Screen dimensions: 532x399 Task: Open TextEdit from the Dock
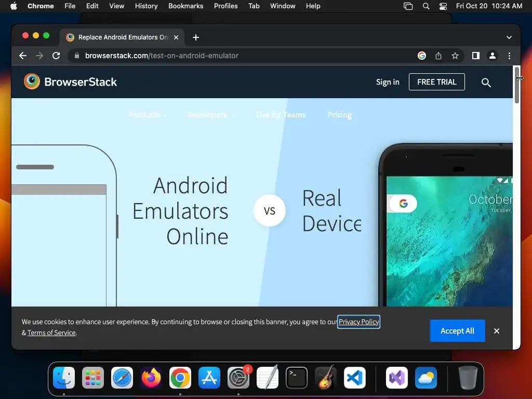pyautogui.click(x=268, y=378)
